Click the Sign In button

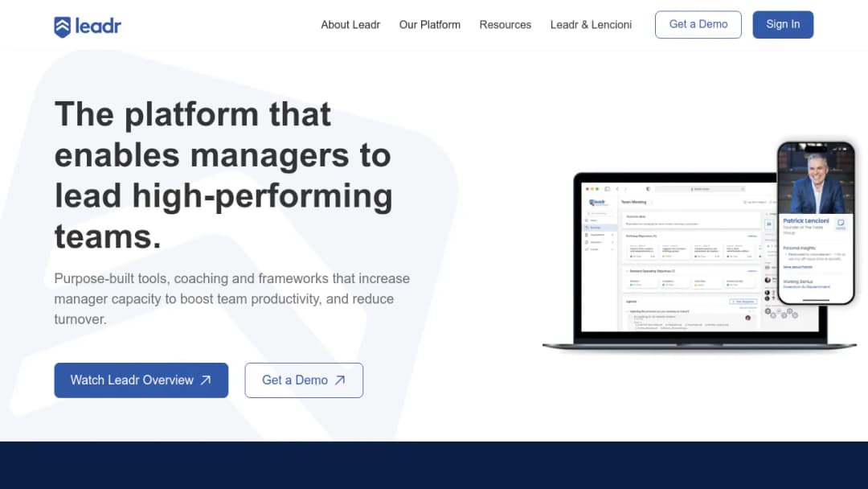tap(783, 24)
